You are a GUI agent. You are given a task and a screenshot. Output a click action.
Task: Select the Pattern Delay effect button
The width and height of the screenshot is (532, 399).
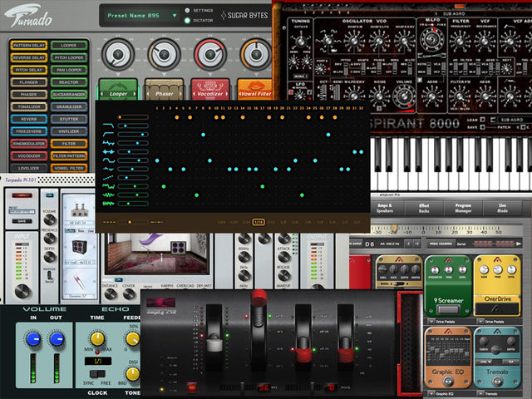(29, 45)
